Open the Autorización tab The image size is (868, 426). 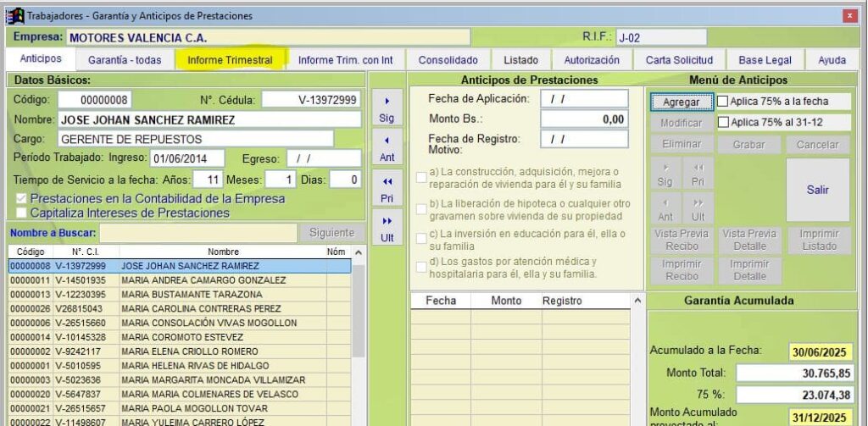click(x=592, y=60)
